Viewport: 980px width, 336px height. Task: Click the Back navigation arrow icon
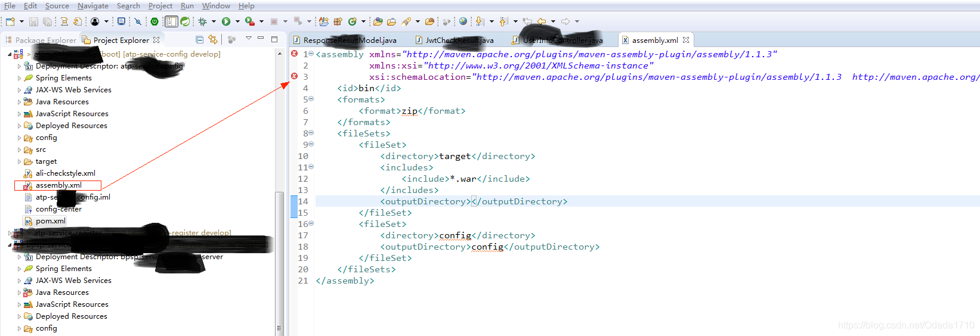click(x=542, y=21)
